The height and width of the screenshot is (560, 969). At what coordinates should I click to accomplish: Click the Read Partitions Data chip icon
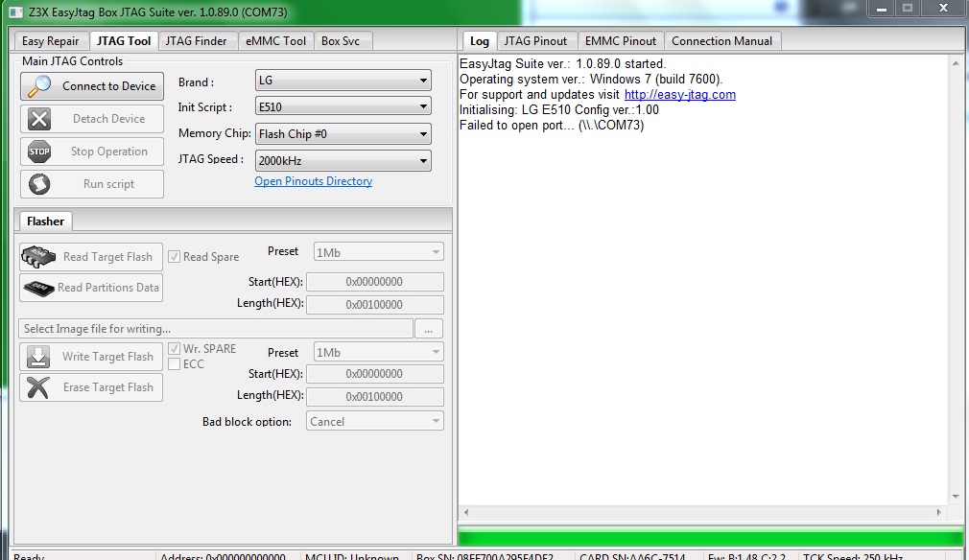[x=38, y=288]
